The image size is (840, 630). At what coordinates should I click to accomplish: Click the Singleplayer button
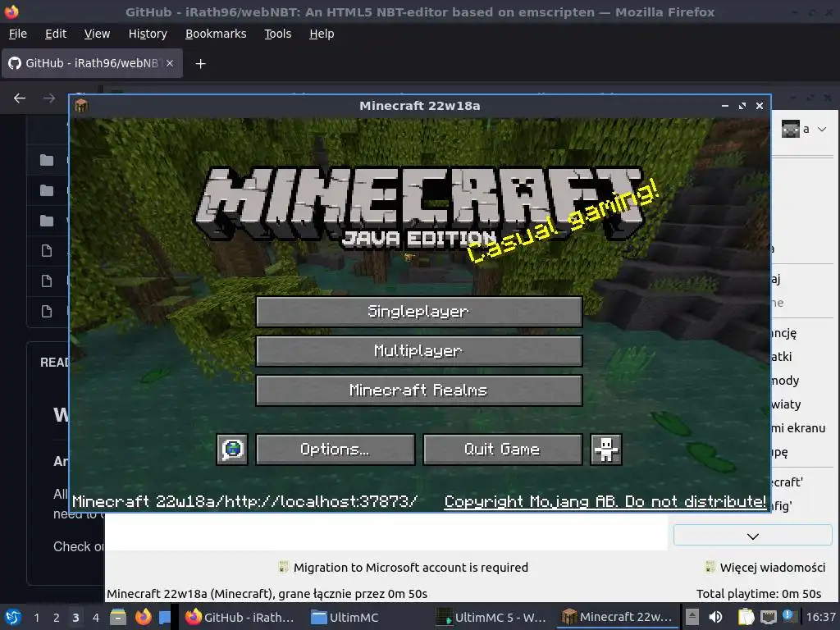(x=419, y=311)
